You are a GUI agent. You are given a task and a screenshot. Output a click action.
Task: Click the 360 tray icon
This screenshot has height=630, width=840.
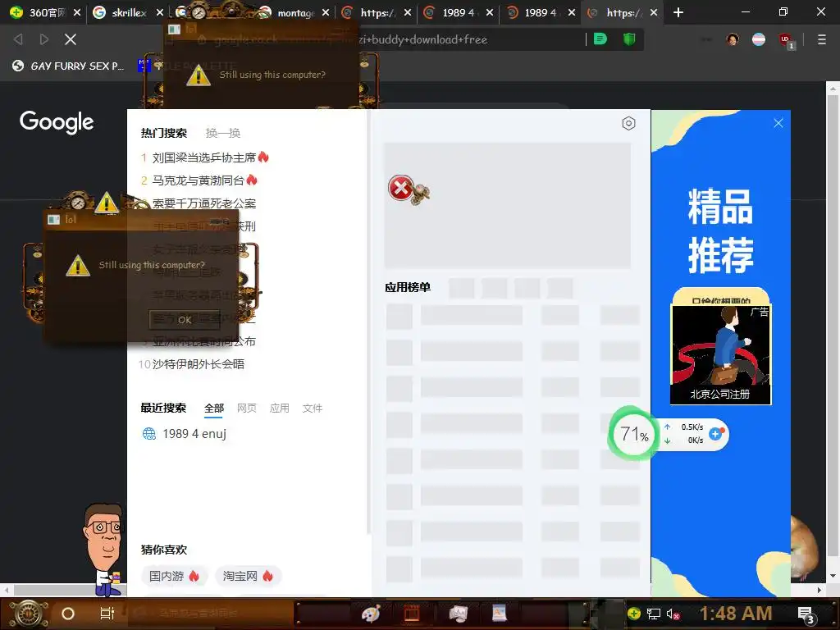coord(634,614)
